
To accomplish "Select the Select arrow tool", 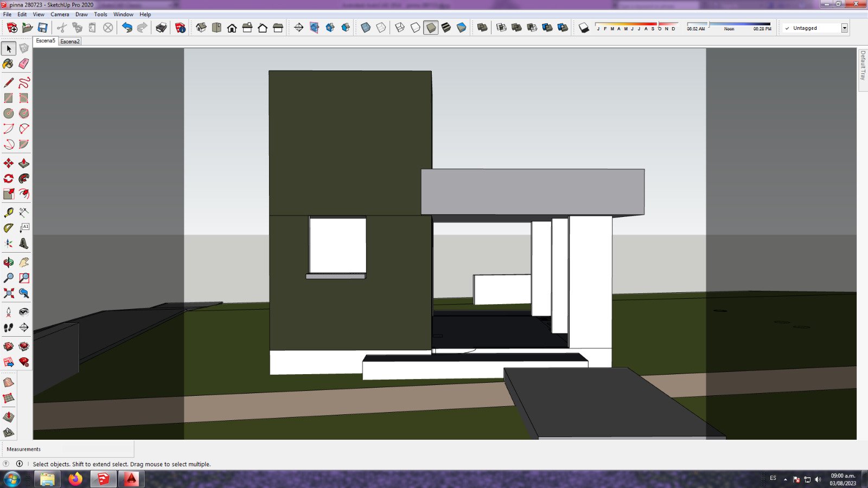I will 9,49.
